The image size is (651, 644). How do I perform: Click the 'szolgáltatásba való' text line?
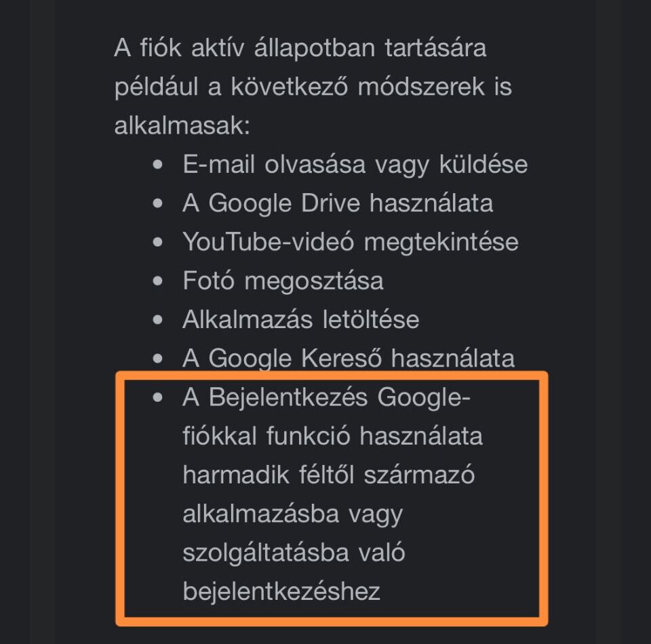(x=294, y=553)
